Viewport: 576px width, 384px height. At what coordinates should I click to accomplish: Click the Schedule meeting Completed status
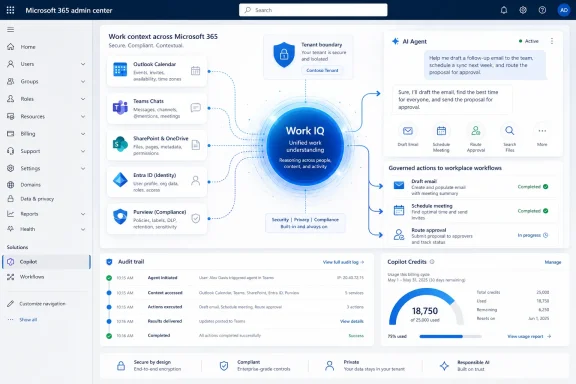[533, 211]
